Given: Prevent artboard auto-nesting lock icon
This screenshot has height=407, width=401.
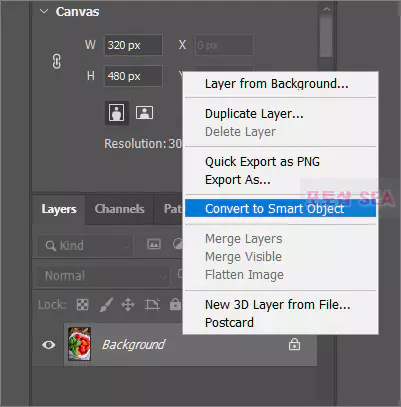Looking at the screenshot, I should 152,304.
